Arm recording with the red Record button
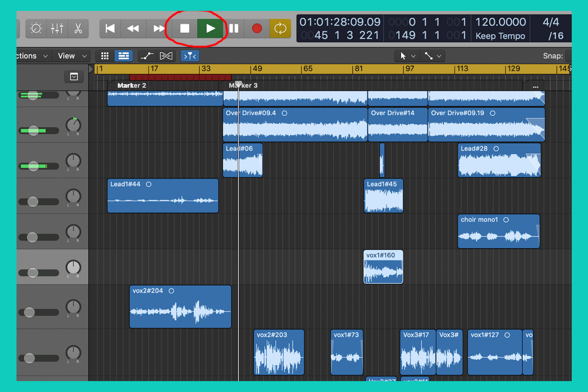 pyautogui.click(x=257, y=28)
